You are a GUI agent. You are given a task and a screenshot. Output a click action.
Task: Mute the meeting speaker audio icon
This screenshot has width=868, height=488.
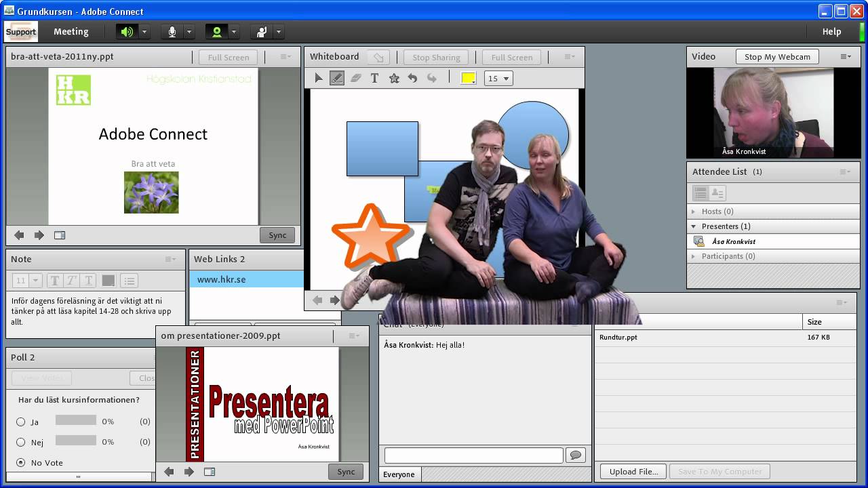(127, 32)
